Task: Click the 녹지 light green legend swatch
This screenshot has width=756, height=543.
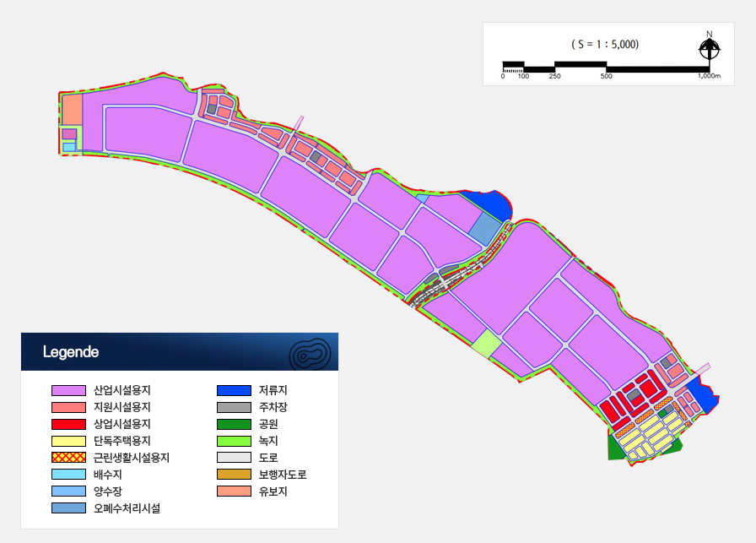Action: pos(234,441)
